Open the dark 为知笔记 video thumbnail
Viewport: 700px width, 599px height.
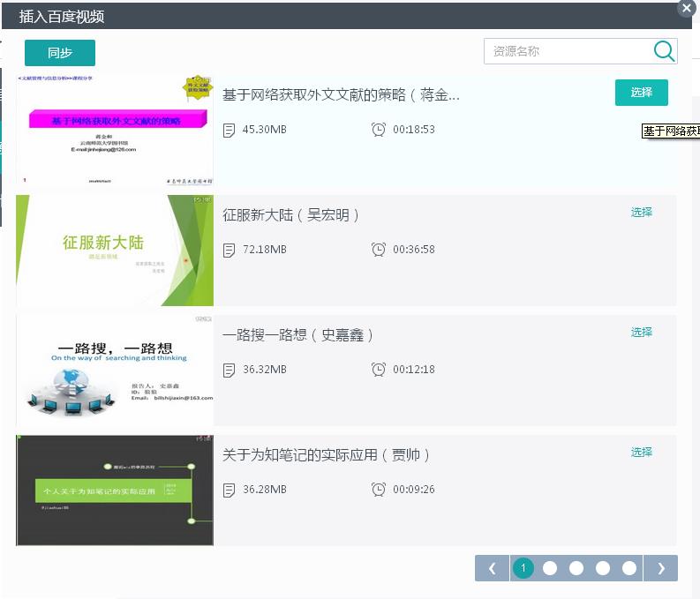point(115,490)
